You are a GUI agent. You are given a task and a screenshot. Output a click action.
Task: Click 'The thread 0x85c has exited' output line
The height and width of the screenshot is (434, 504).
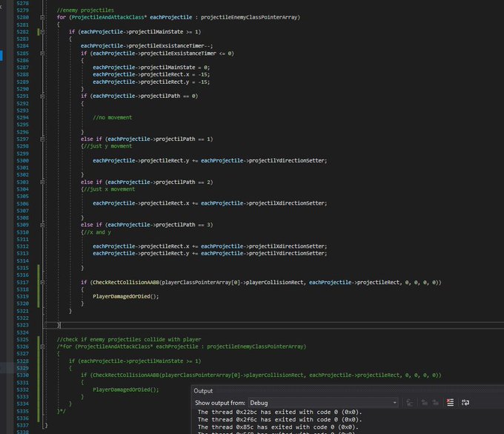[x=278, y=427]
